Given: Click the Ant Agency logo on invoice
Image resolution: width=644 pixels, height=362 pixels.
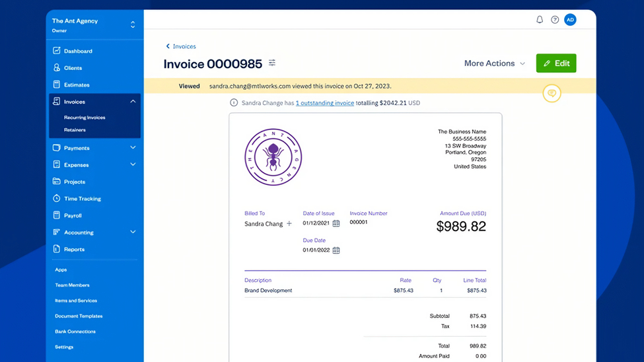Looking at the screenshot, I should (x=273, y=157).
